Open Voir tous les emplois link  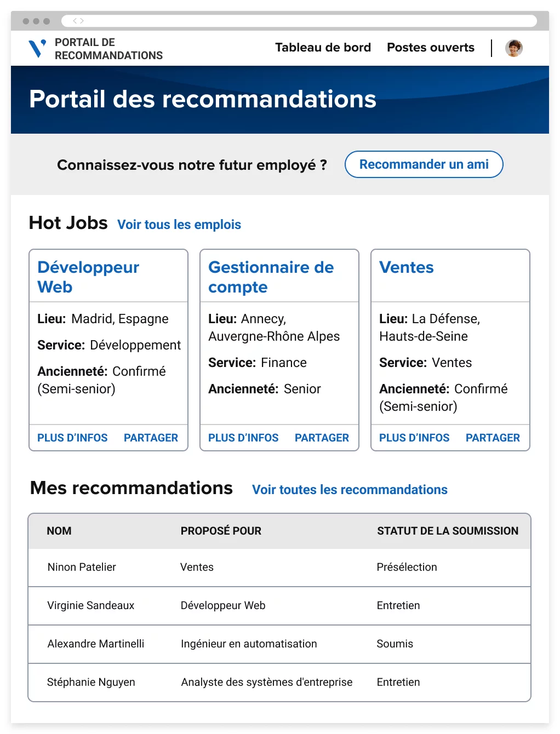tap(179, 225)
